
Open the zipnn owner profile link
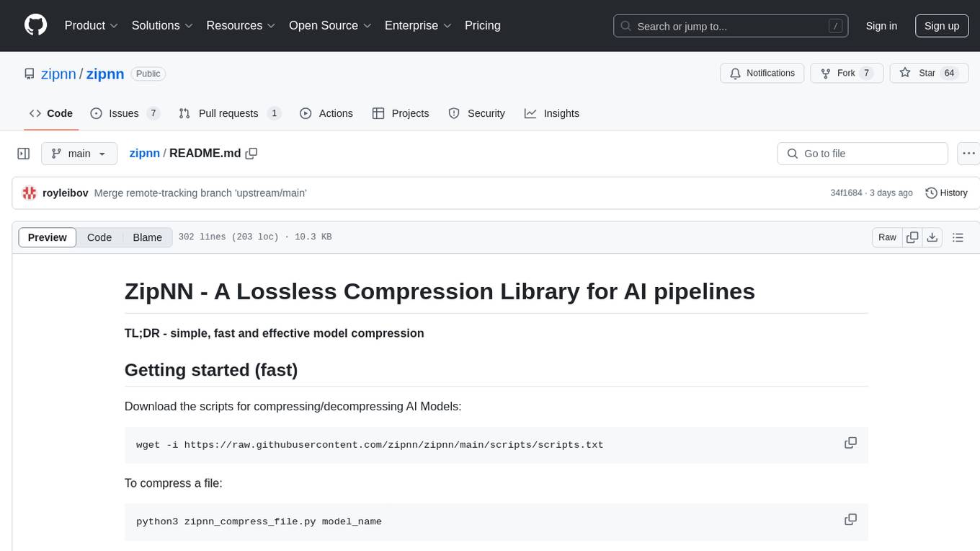point(58,74)
